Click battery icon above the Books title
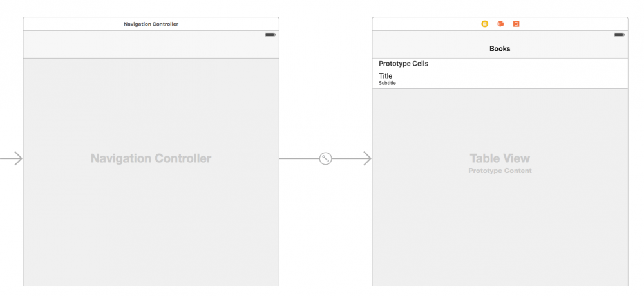The height and width of the screenshot is (296, 644). tap(619, 35)
